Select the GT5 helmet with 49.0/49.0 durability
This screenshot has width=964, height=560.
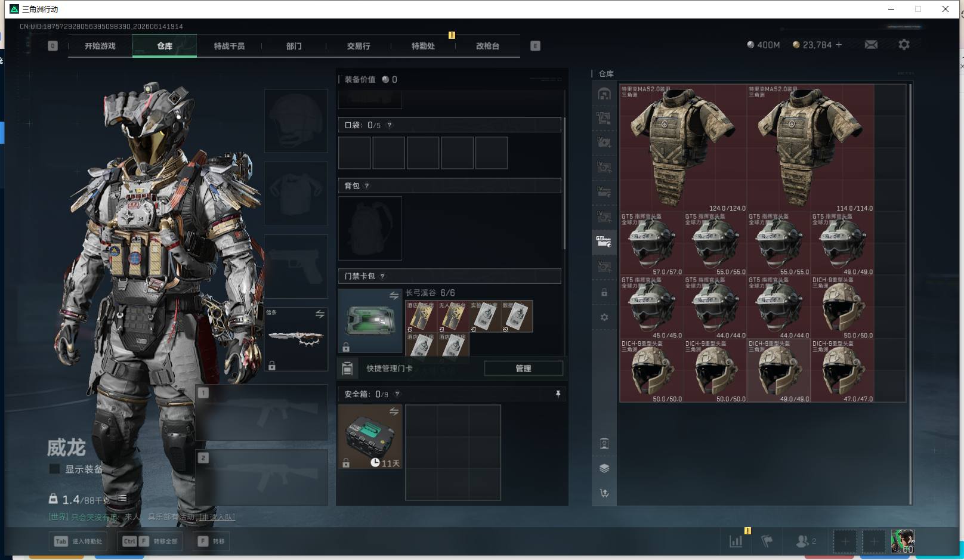tap(842, 245)
